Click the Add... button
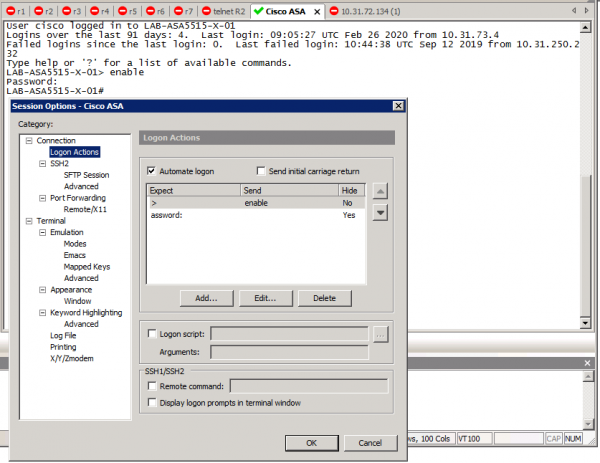600x463 pixels. [x=206, y=298]
